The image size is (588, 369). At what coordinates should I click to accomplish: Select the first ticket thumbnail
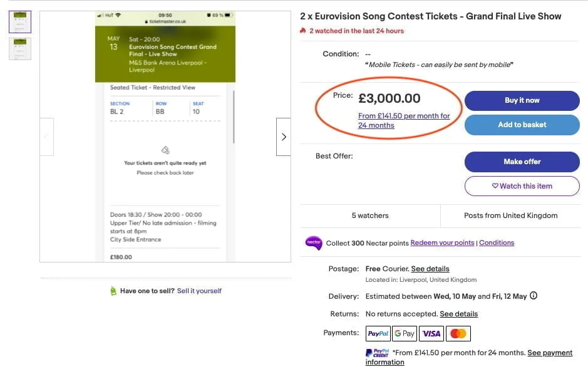point(20,22)
